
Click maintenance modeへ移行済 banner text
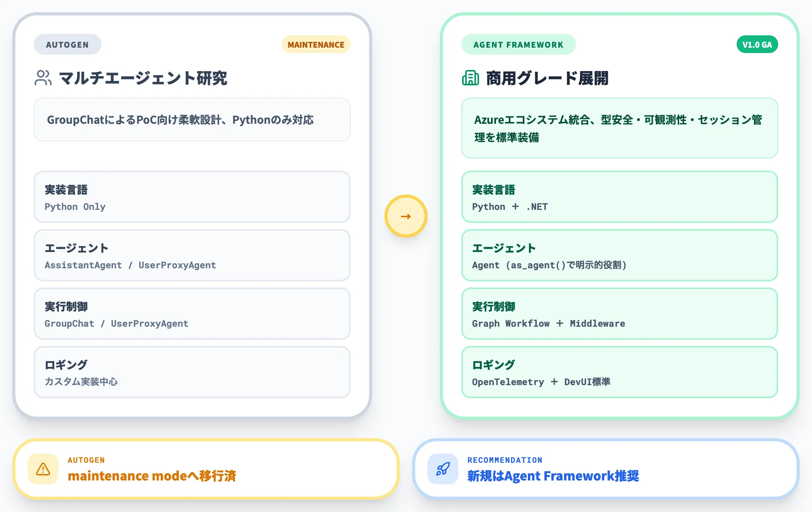[152, 476]
